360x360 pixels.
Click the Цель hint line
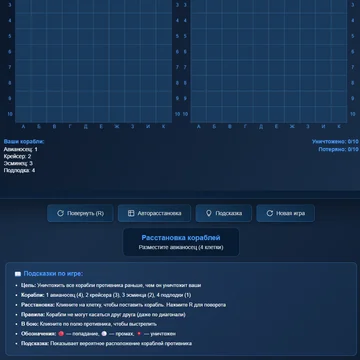click(111, 285)
